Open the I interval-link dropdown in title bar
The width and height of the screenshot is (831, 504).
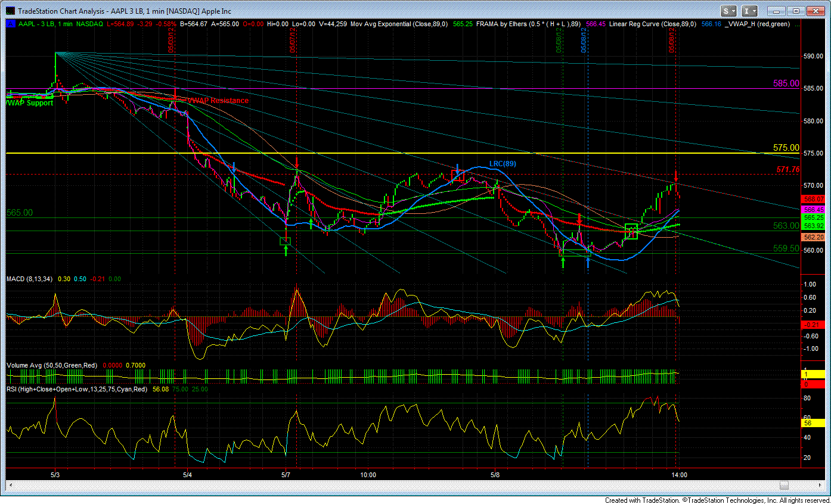click(749, 11)
